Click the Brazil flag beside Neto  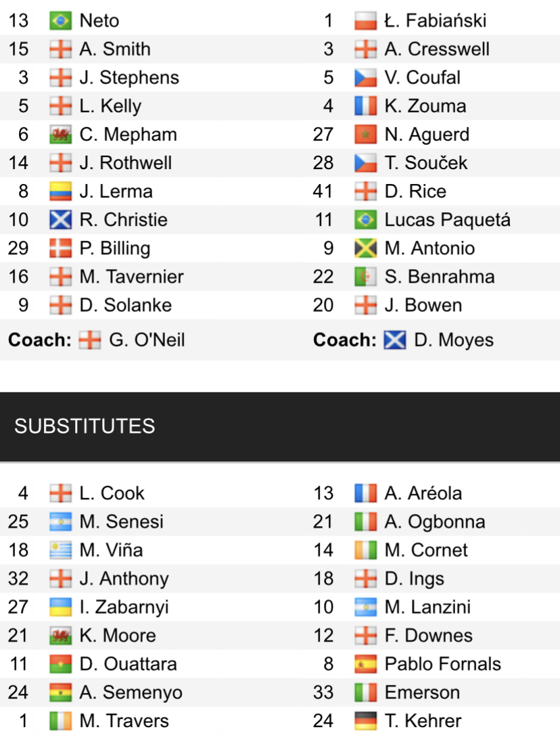pyautogui.click(x=60, y=21)
